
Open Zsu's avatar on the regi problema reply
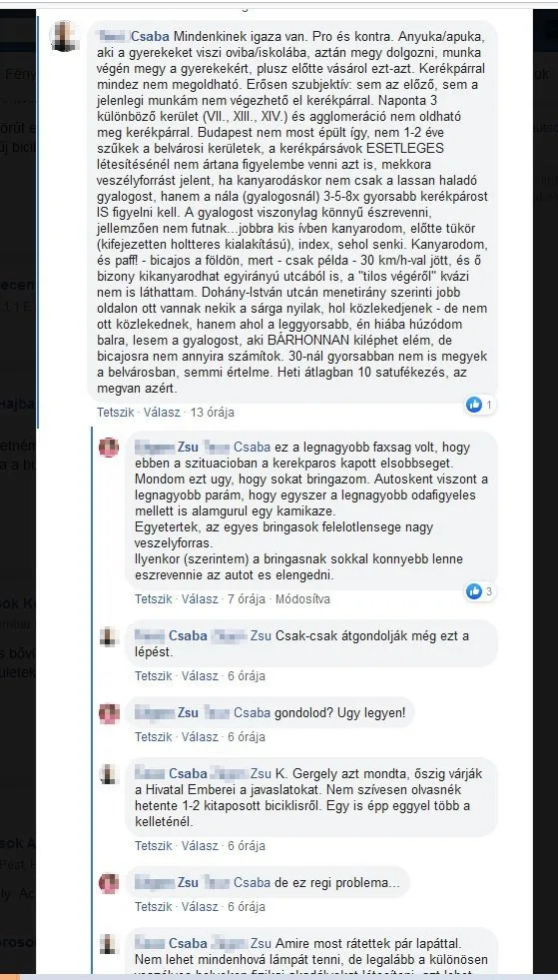109,882
